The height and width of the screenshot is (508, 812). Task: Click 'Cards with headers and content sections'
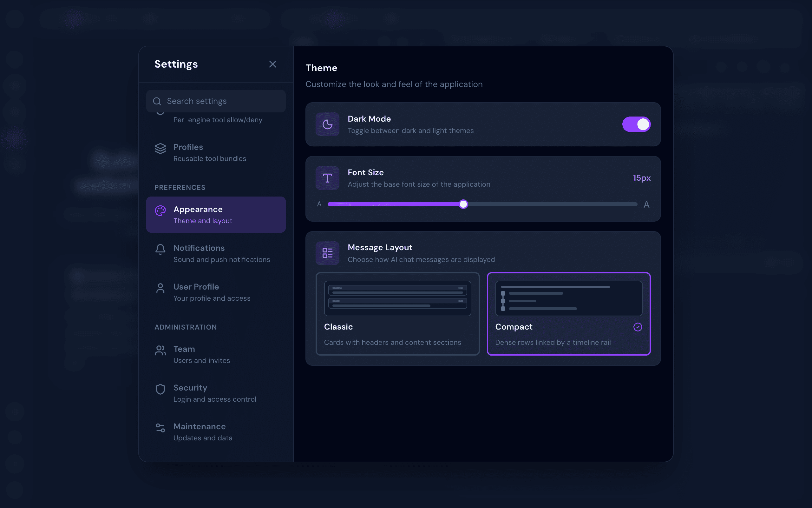click(x=393, y=342)
